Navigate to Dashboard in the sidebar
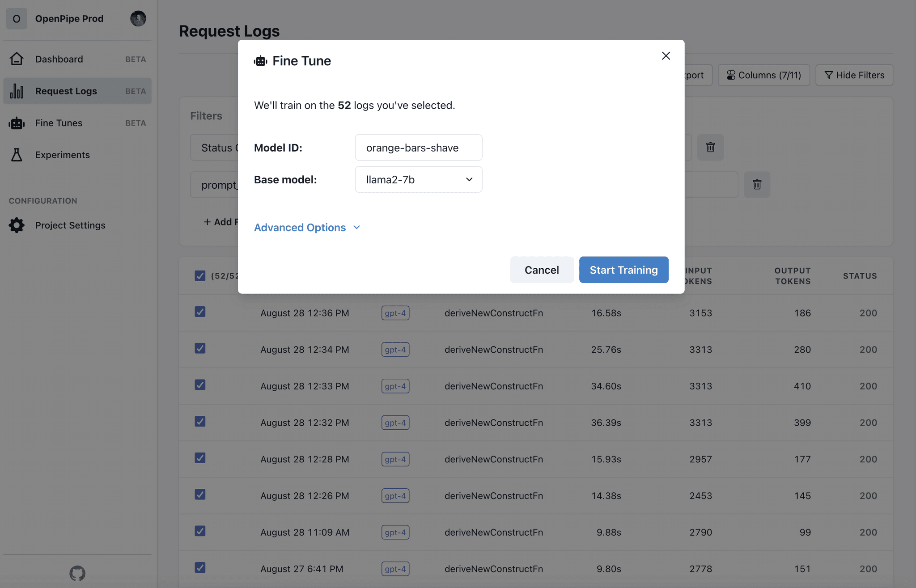Image resolution: width=916 pixels, height=588 pixels. click(59, 59)
